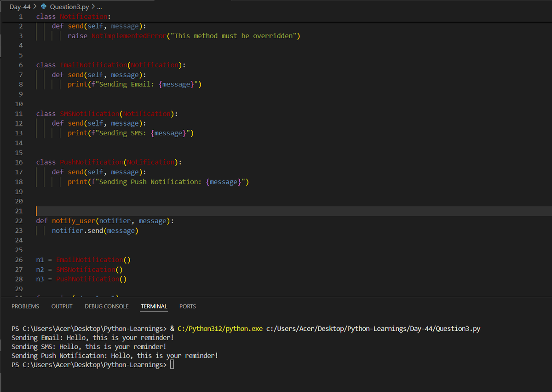Click the {message} placeholder on line 18
This screenshot has width=552, height=392.
(223, 182)
